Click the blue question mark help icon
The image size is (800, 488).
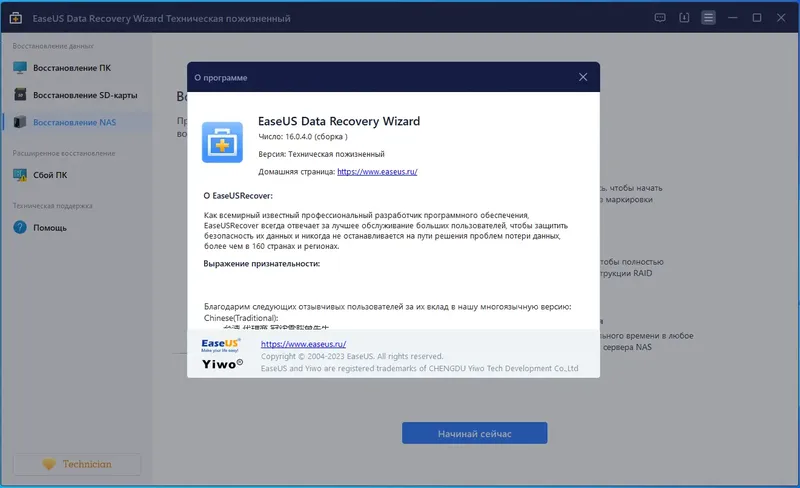(20, 228)
